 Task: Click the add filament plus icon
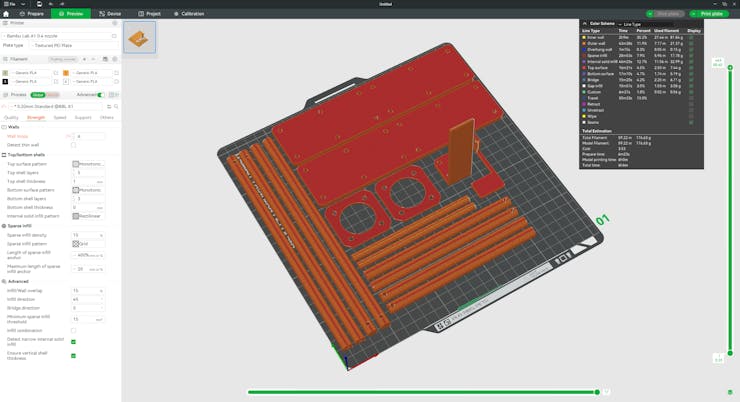click(x=84, y=59)
